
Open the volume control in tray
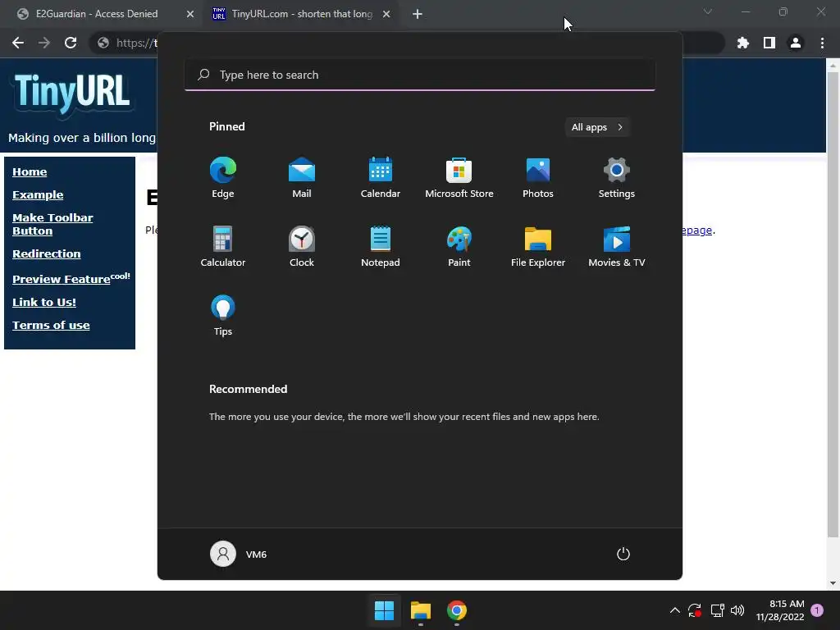point(737,610)
